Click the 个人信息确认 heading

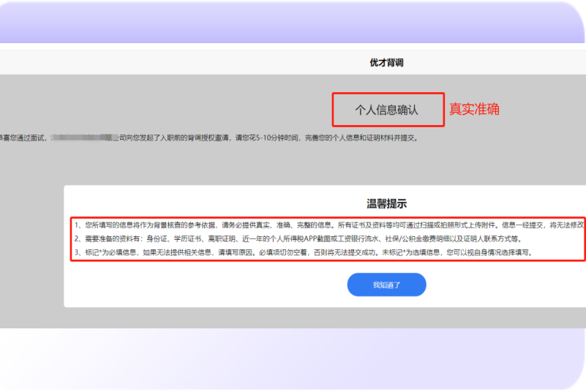(386, 110)
